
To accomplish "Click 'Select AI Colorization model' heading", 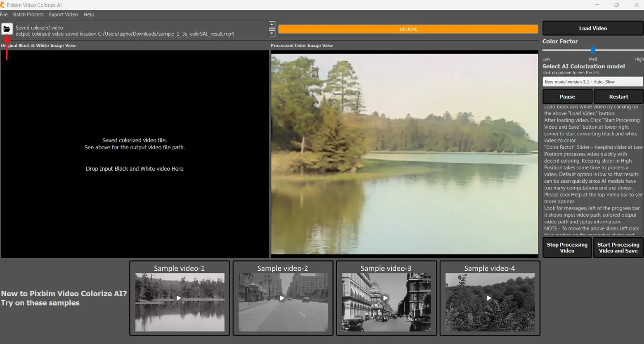I will 584,66.
